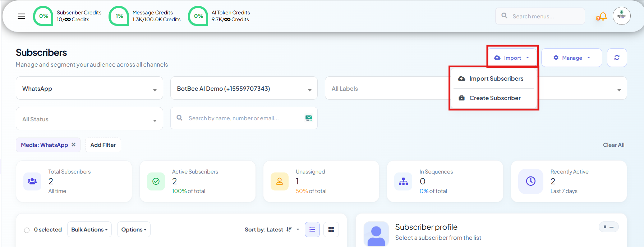Choose Create Subscriber from the menu
This screenshot has height=247, width=644.
point(494,98)
